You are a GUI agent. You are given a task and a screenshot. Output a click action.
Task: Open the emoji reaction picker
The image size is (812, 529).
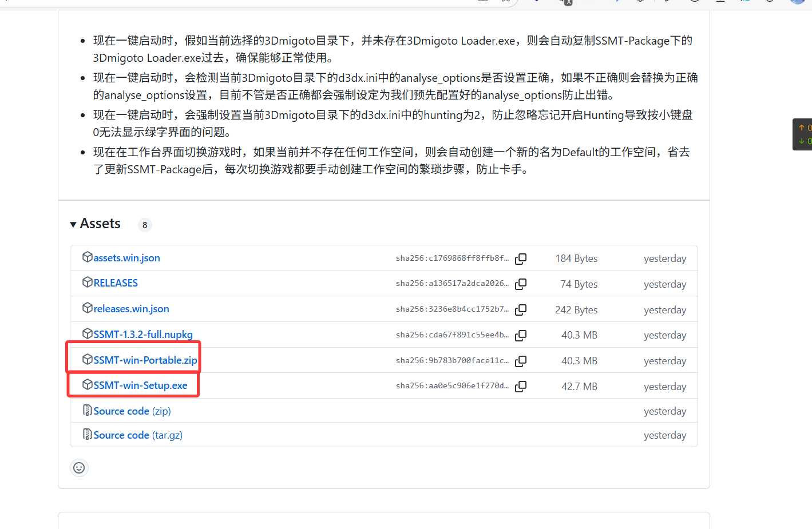tap(79, 467)
